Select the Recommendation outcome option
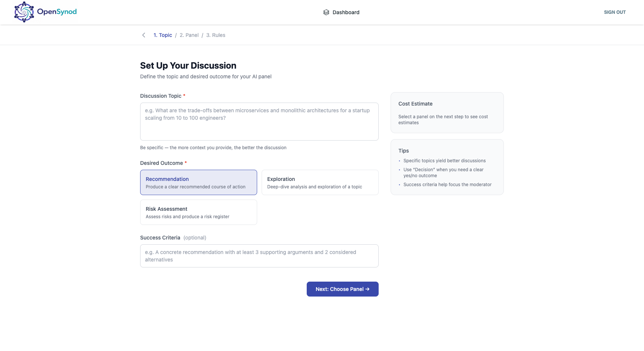Viewport: 644px width, 351px height. pyautogui.click(x=199, y=182)
